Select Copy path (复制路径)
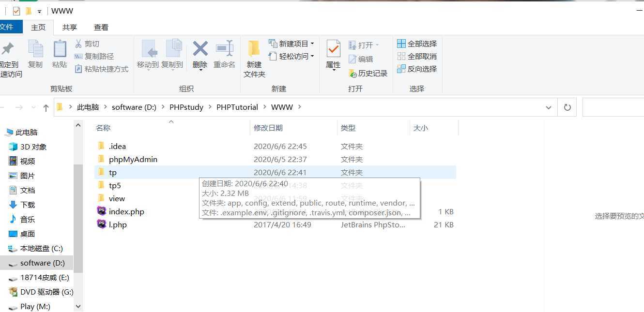The width and height of the screenshot is (644, 312). pos(94,56)
